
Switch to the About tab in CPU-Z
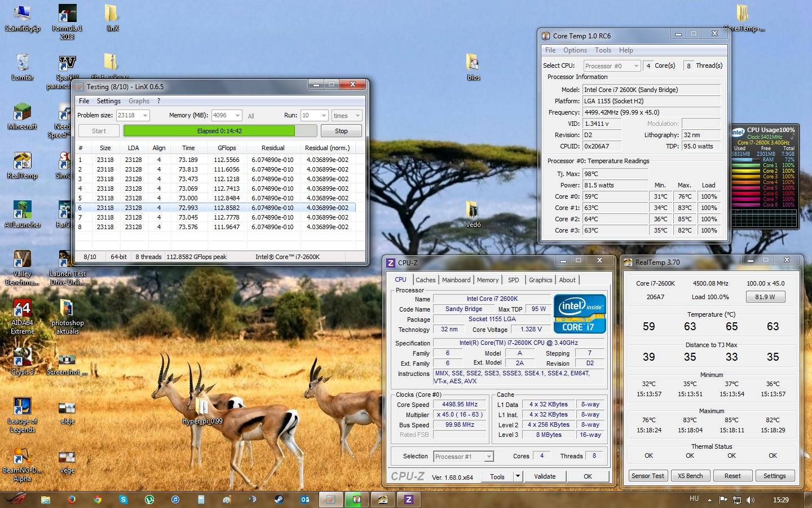[x=567, y=280]
